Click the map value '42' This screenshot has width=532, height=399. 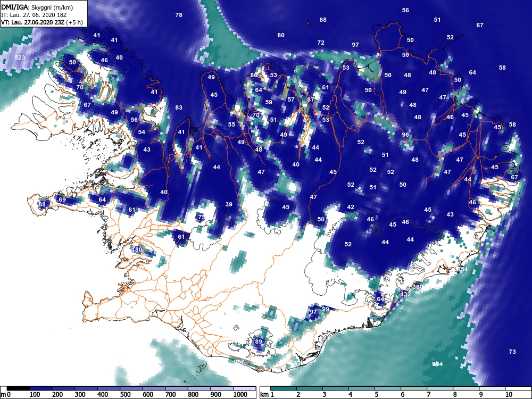(351, 207)
